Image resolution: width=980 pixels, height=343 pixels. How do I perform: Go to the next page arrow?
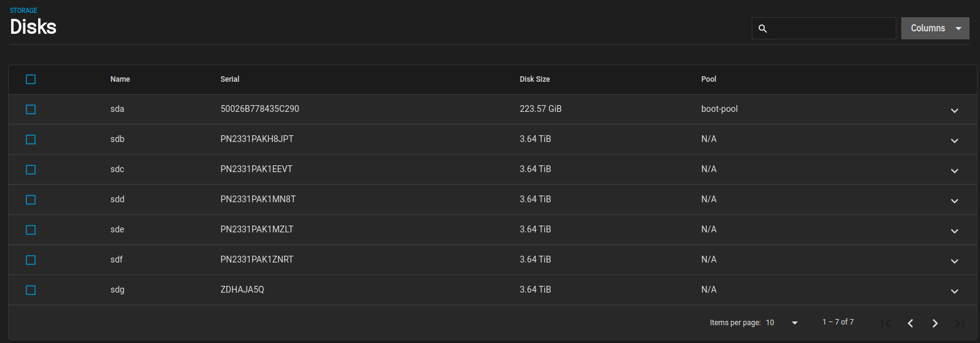935,323
